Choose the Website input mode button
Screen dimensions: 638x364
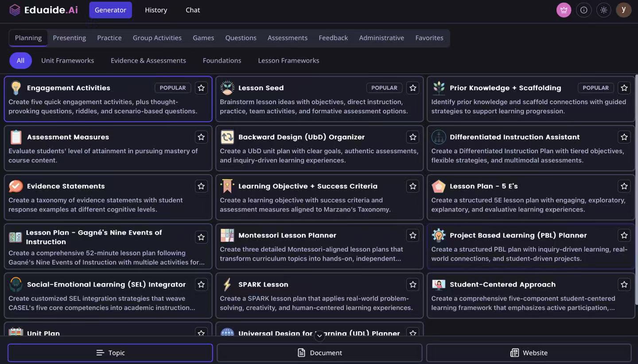click(529, 353)
